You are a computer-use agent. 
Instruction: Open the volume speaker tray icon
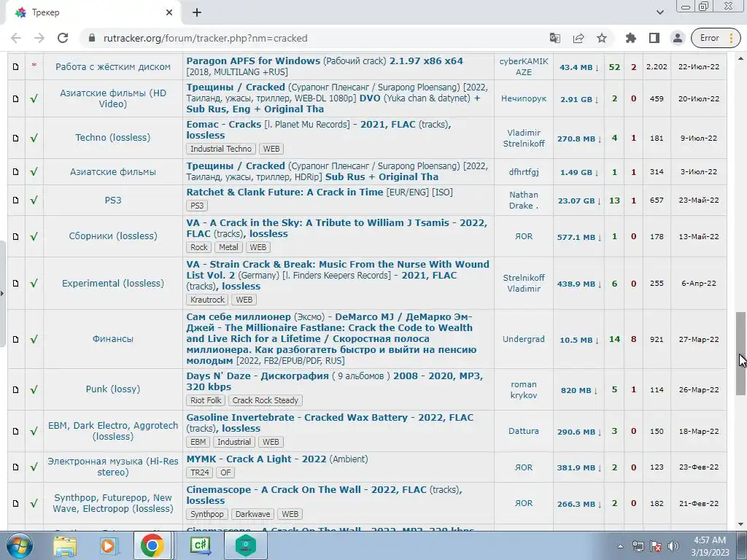point(673,546)
